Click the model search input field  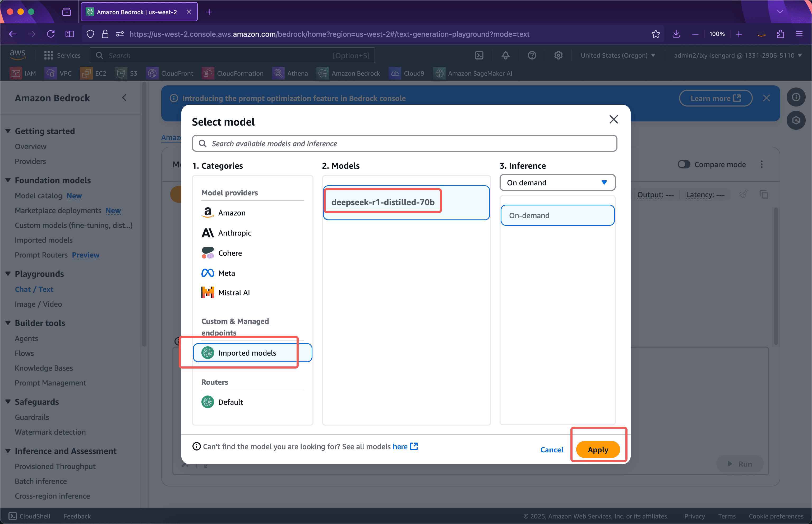pyautogui.click(x=404, y=143)
